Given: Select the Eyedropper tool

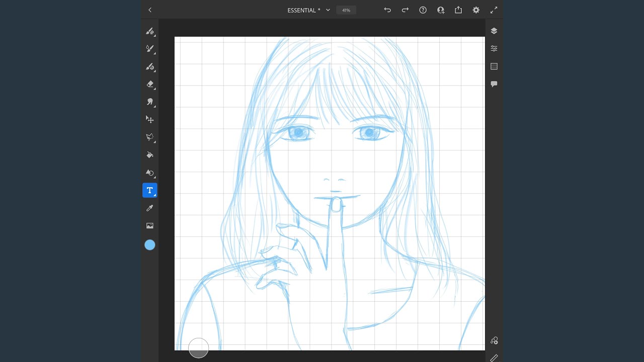Looking at the screenshot, I should point(149,208).
